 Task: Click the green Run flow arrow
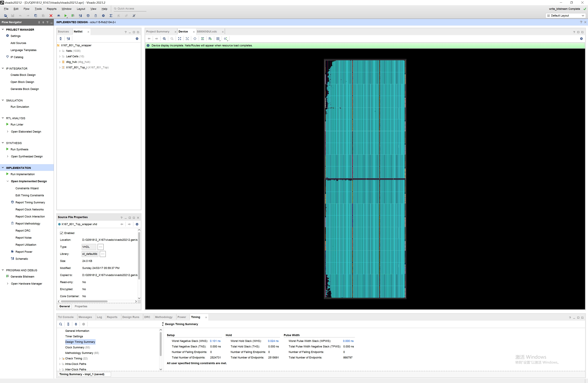(66, 16)
